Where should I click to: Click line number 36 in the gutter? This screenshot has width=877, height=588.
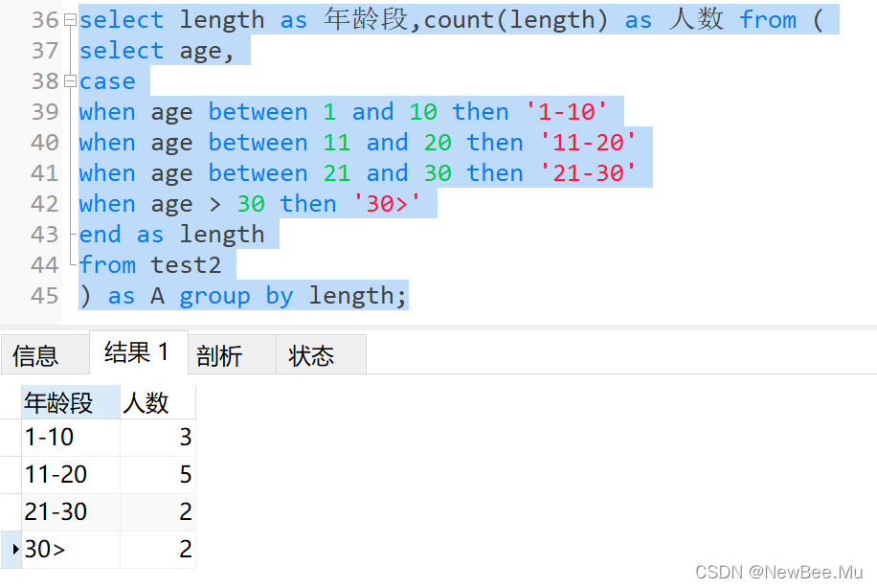pyautogui.click(x=45, y=20)
